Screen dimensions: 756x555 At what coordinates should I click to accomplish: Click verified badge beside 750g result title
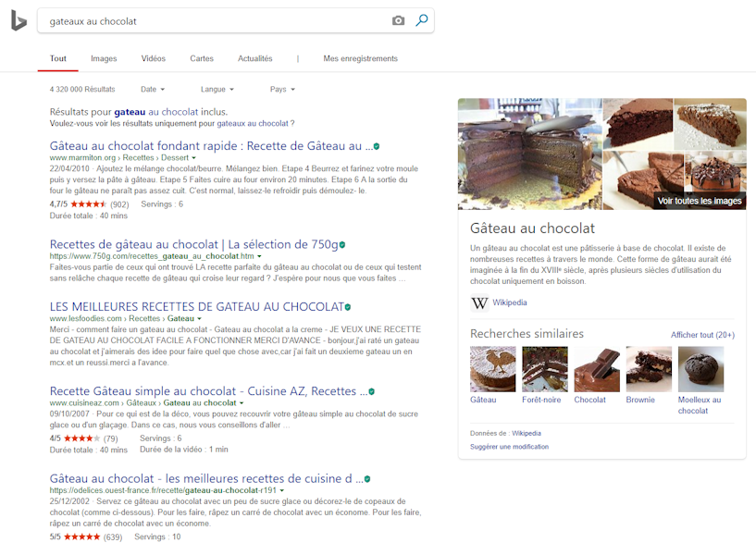[342, 245]
